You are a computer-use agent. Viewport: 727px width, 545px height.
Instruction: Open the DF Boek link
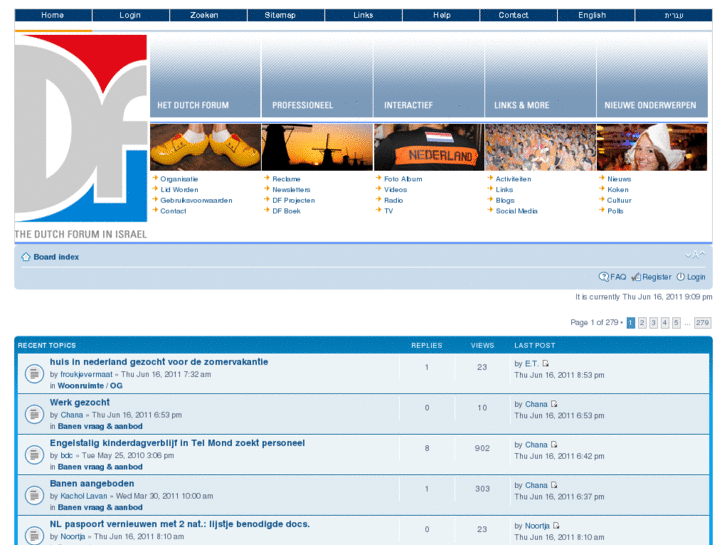click(x=286, y=211)
